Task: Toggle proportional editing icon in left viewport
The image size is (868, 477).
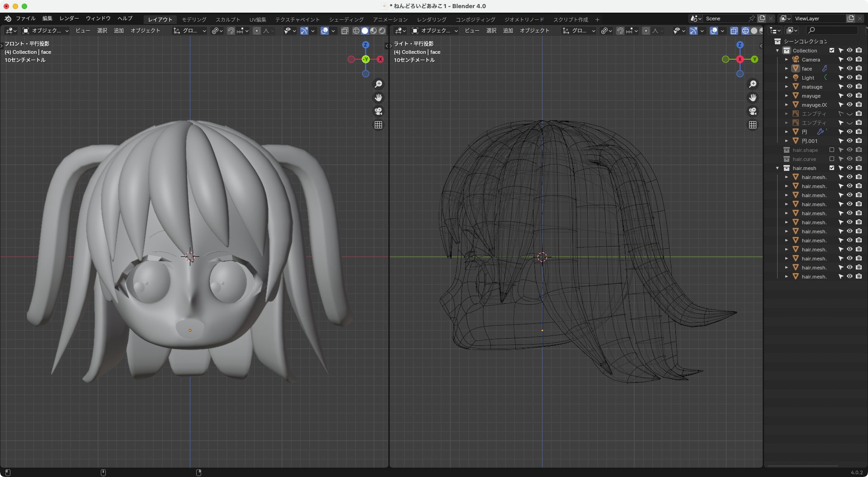Action: (257, 31)
